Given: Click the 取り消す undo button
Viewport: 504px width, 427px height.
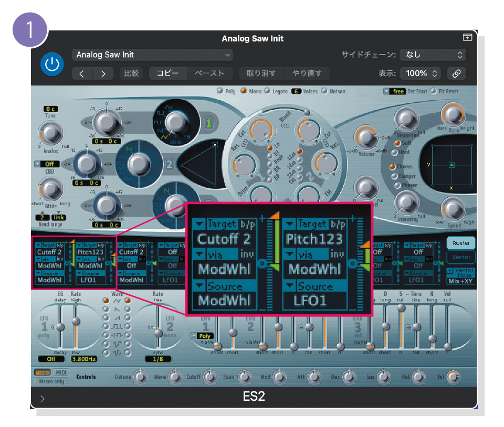Looking at the screenshot, I should coord(261,73).
